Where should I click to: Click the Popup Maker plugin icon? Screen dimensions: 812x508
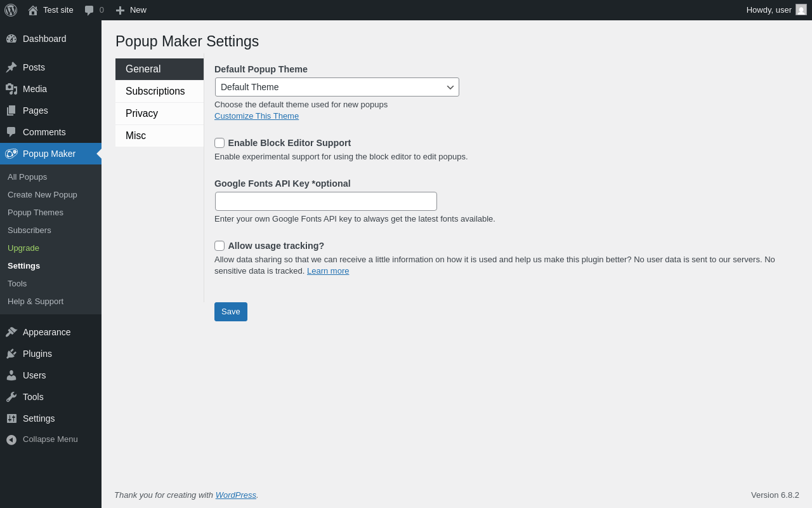[11, 154]
